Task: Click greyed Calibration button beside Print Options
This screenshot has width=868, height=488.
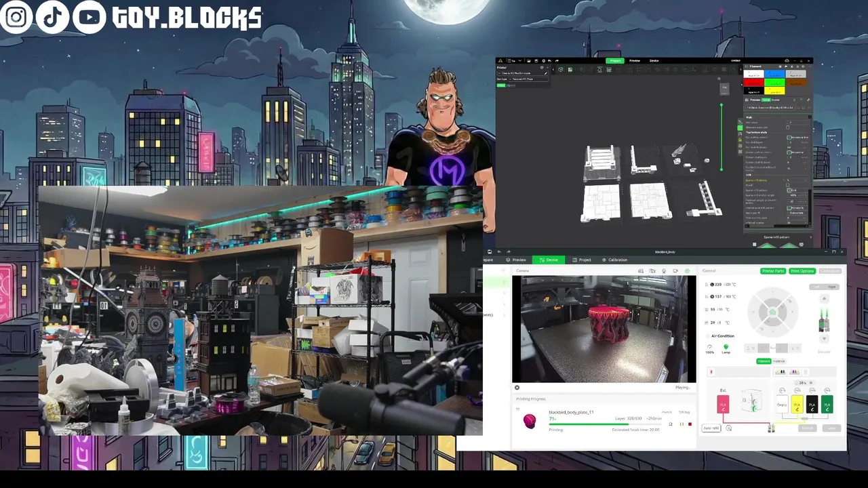Action: [830, 271]
